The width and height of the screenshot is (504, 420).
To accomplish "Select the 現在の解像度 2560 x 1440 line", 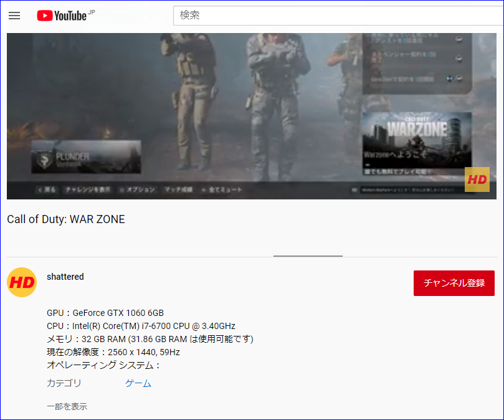I will pyautogui.click(x=113, y=352).
